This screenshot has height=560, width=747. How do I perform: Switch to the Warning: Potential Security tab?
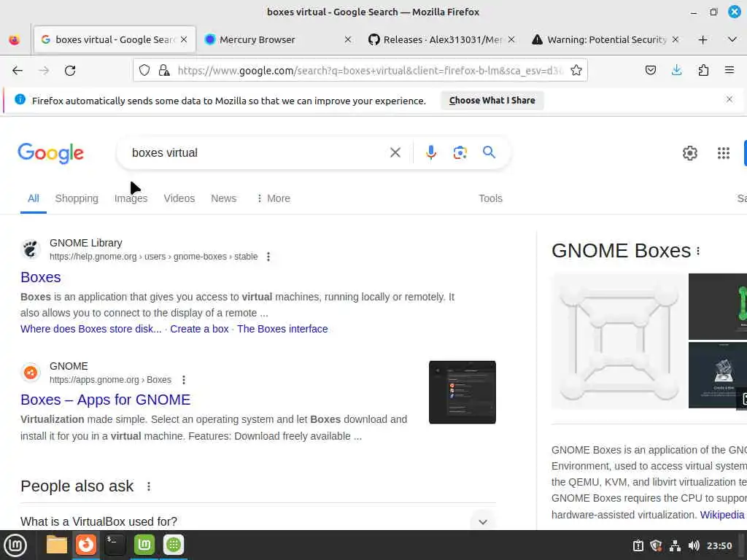coord(605,39)
